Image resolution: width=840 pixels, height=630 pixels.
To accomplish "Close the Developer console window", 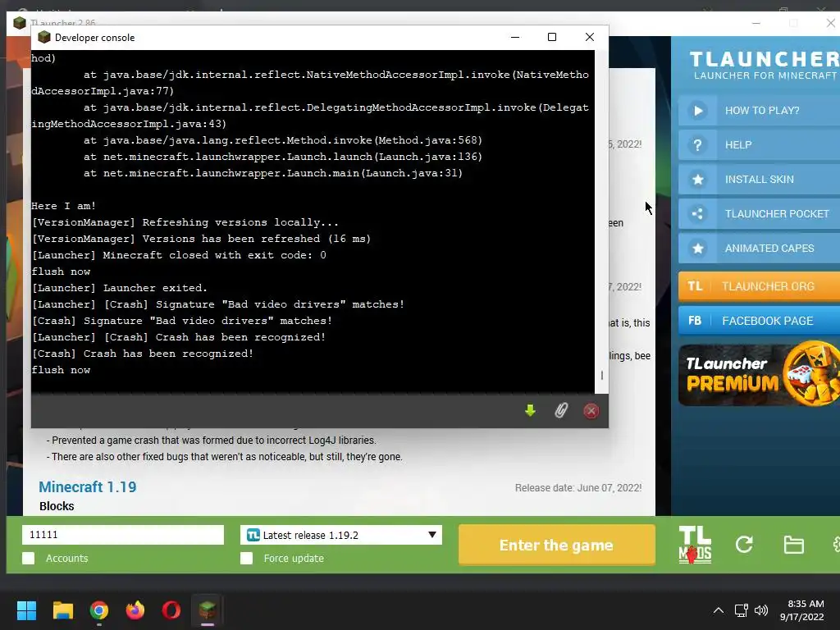I will tap(589, 37).
